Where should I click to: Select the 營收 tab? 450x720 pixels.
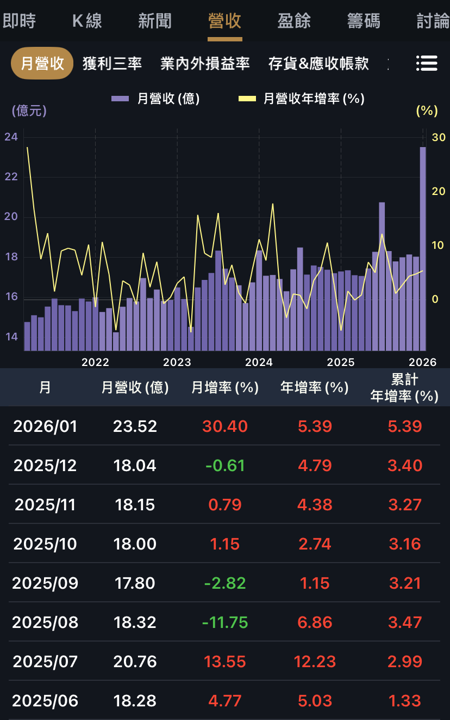pos(225,21)
